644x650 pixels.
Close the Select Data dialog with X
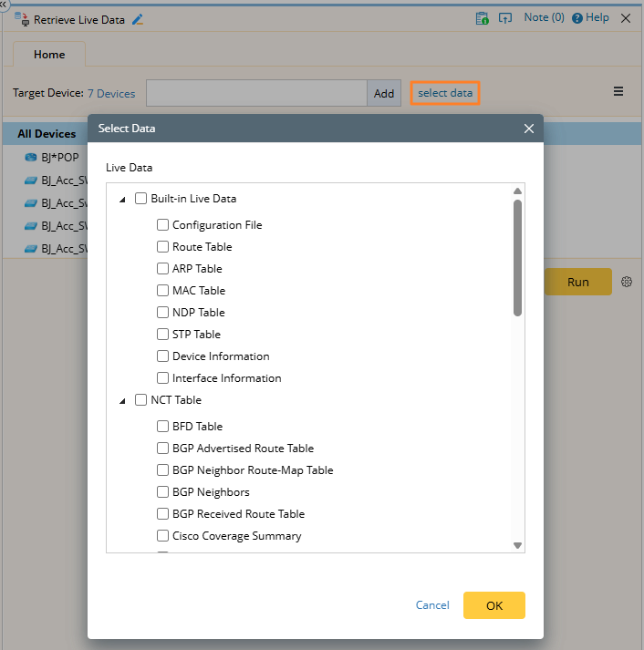[x=529, y=129]
